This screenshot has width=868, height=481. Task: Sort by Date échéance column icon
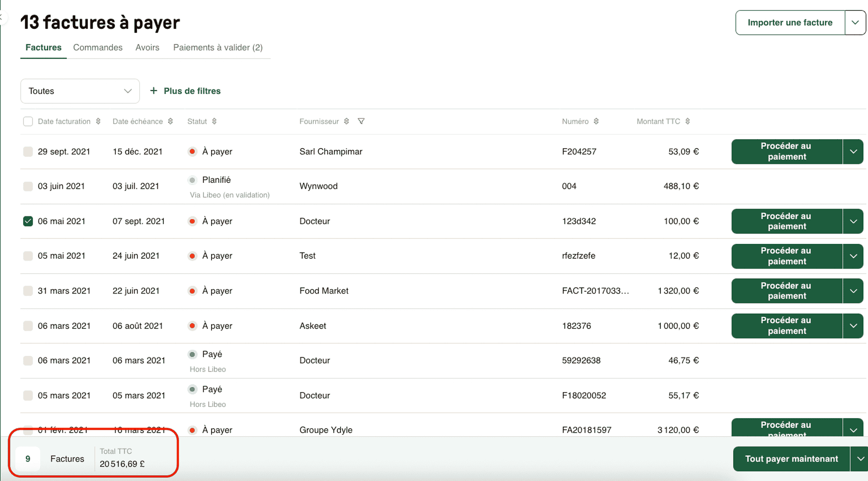click(x=170, y=121)
